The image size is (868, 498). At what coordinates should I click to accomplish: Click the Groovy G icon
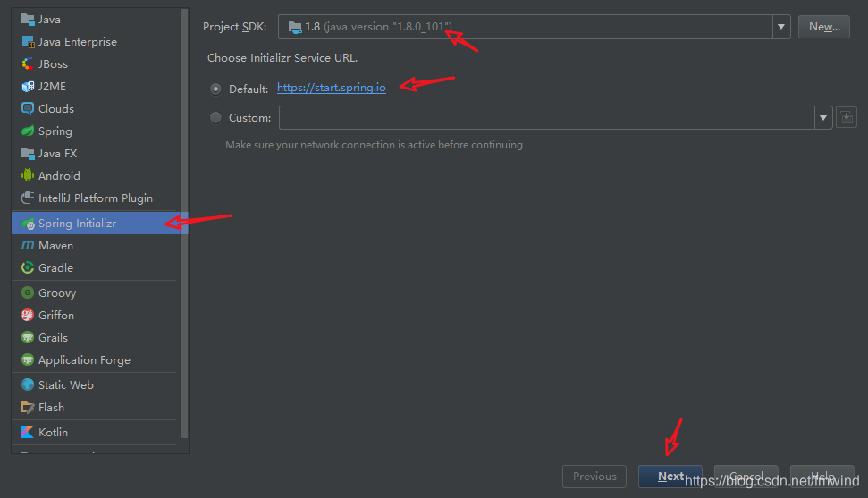point(28,292)
